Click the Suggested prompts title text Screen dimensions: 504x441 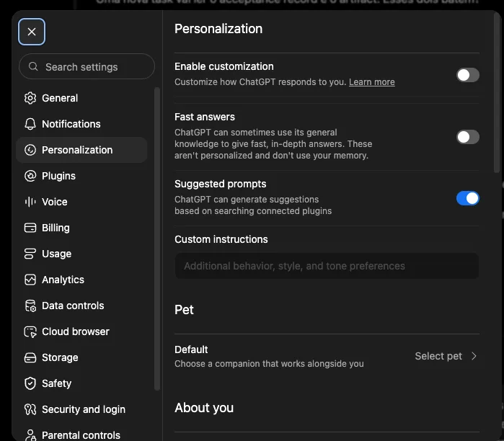coord(220,184)
